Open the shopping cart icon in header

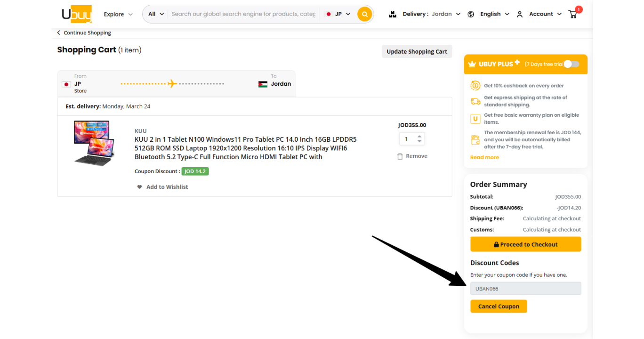[573, 14]
